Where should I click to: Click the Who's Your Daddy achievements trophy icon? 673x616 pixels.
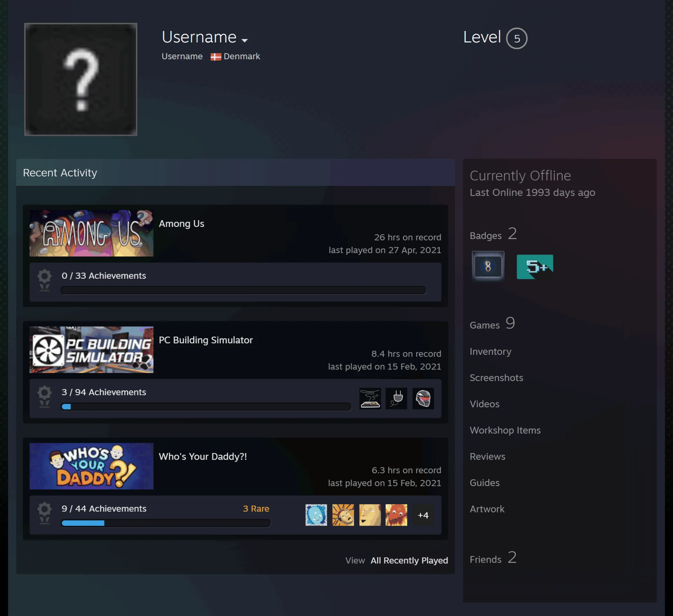45,513
